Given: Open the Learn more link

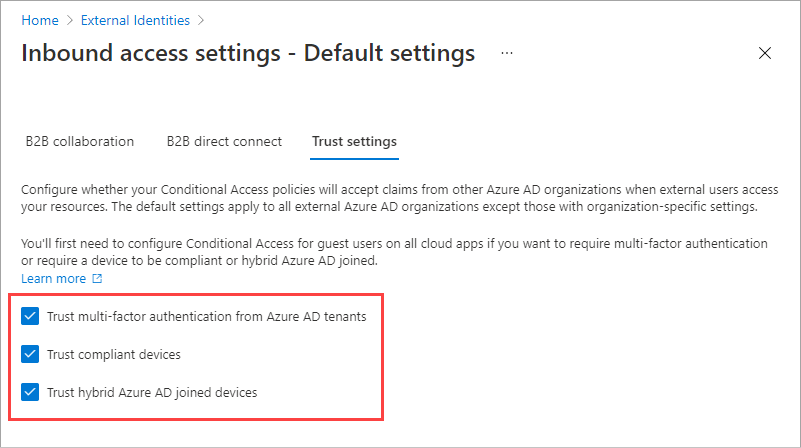Looking at the screenshot, I should 54,279.
